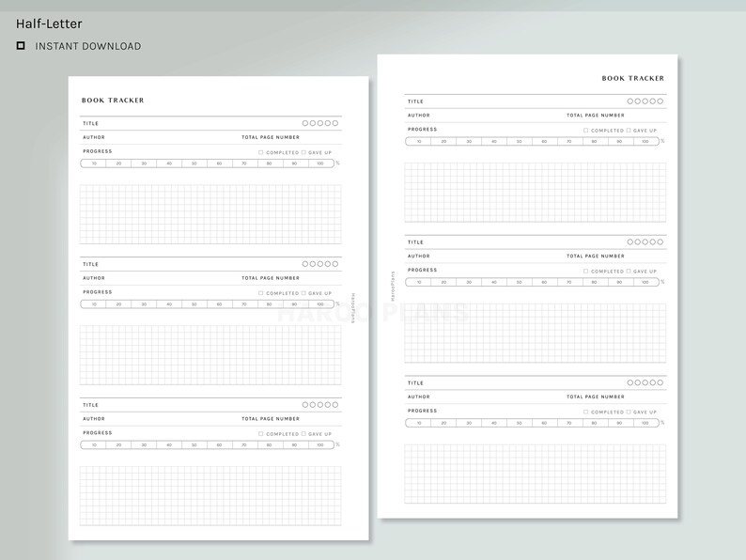Click the TITLE field in right page's first entry
746x560 pixels.
[x=536, y=101]
